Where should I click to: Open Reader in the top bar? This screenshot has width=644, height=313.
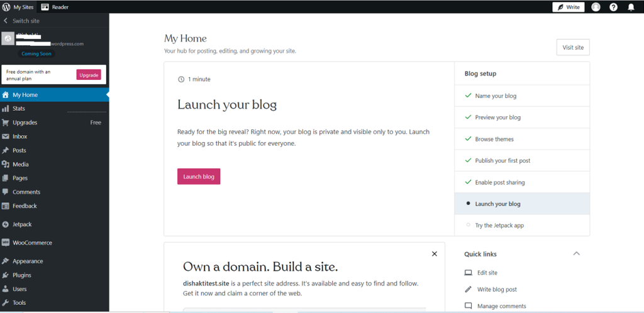[55, 7]
